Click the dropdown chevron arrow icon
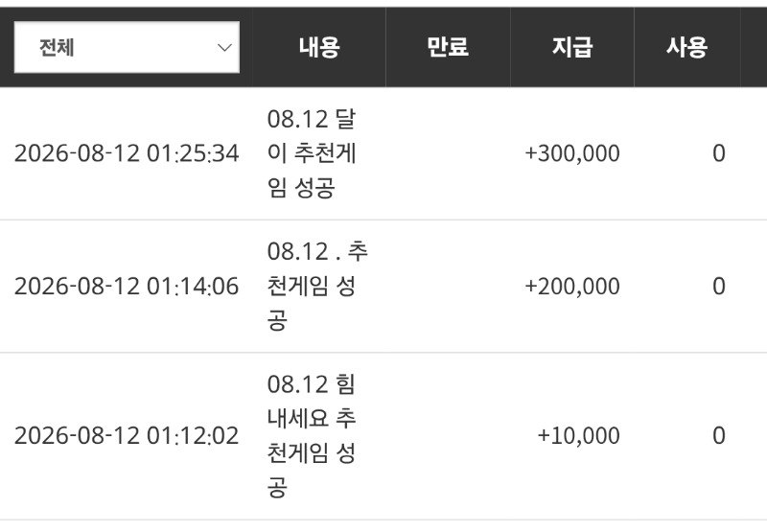This screenshot has width=767, height=532. click(224, 47)
